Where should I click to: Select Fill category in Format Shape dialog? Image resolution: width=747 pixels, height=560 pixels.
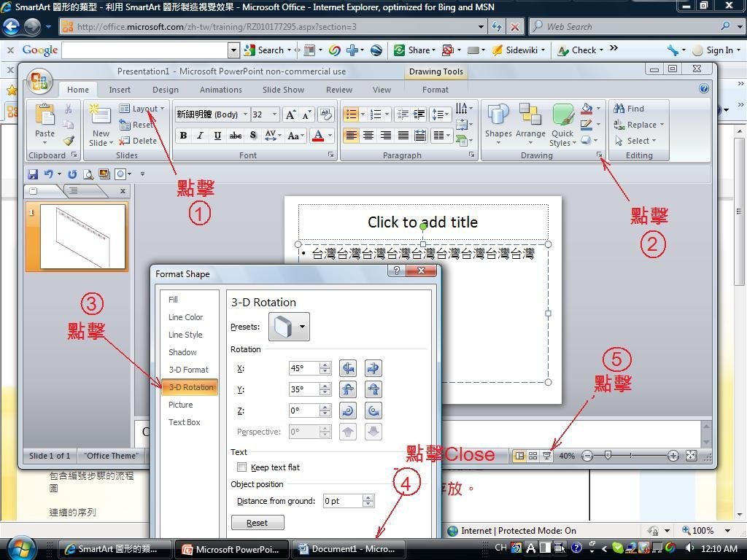pos(173,300)
